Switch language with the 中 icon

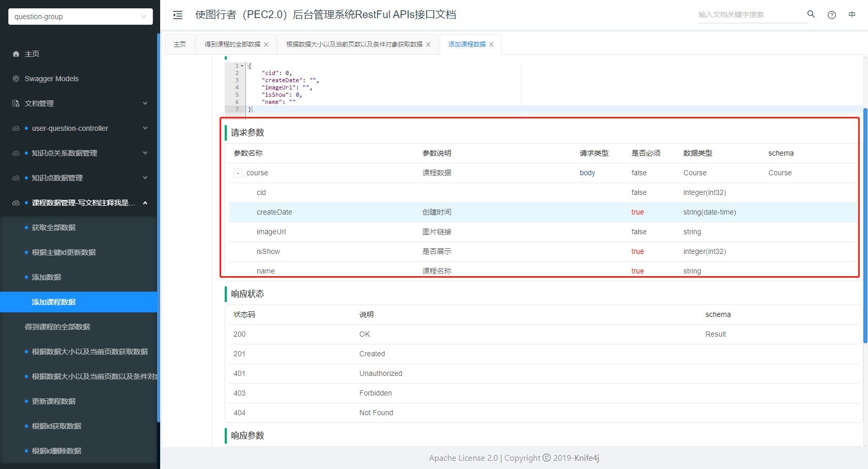tap(852, 14)
